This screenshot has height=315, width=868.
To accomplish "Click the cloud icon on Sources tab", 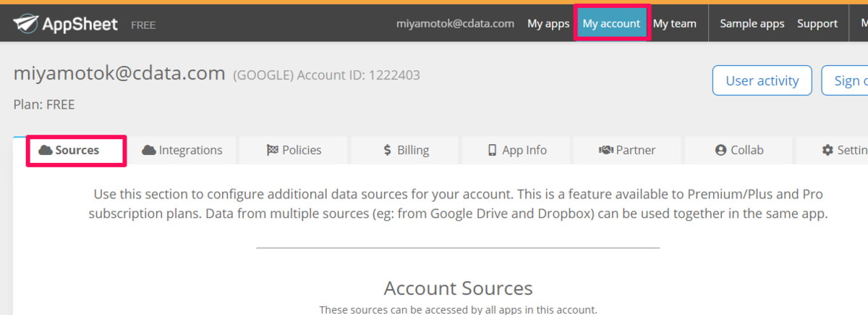I will pyautogui.click(x=46, y=150).
